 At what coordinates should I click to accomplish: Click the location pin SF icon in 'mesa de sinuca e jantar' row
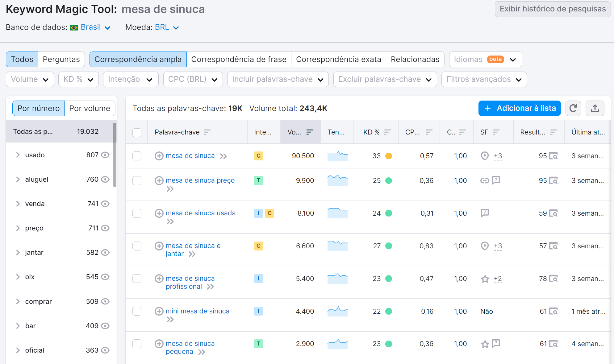tap(485, 246)
